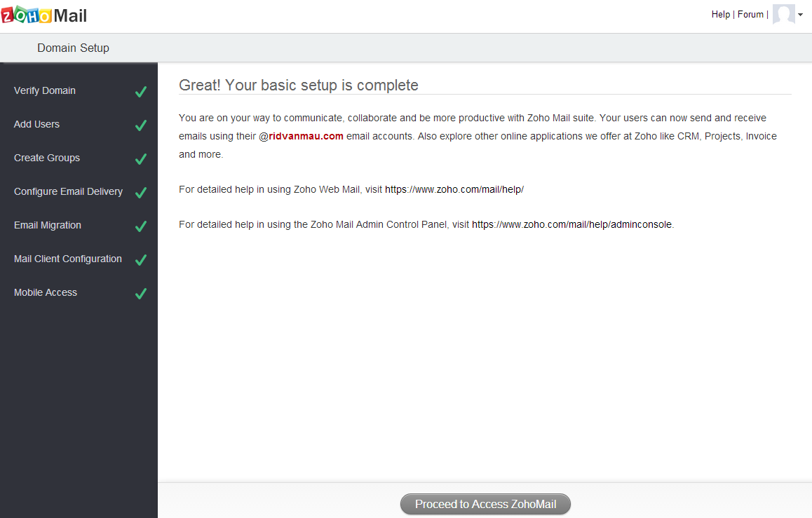Click the Domain Setup heading
Viewport: 812px width, 518px height.
click(73, 48)
